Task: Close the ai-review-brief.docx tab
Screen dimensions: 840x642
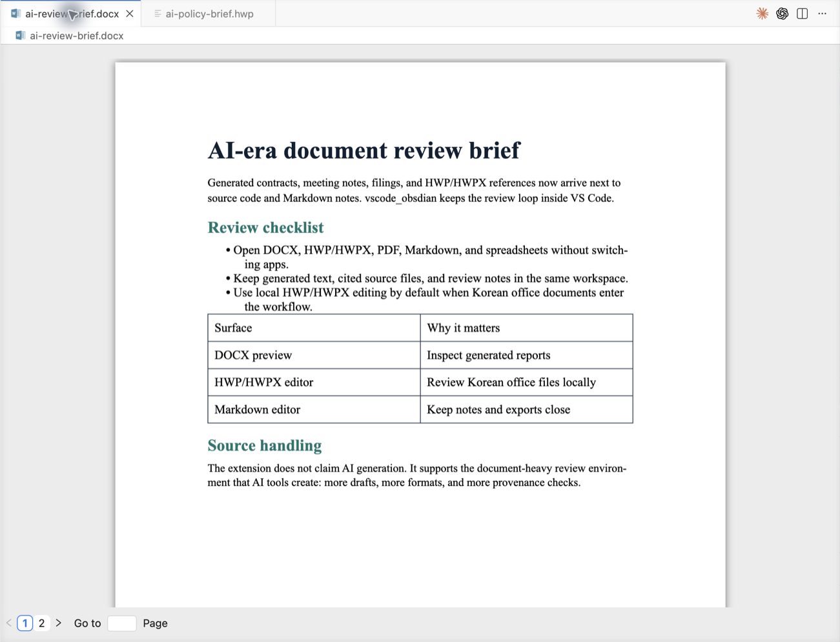Action: pos(130,14)
